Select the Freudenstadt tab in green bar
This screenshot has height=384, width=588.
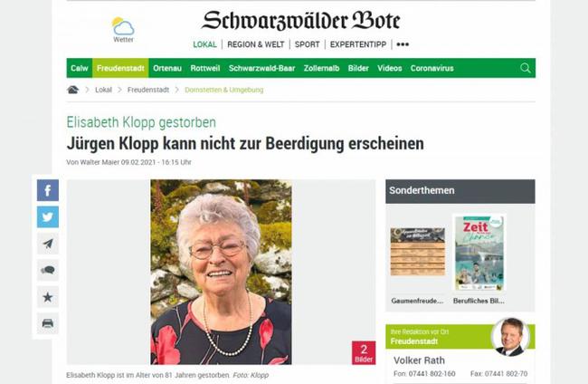[x=120, y=68]
